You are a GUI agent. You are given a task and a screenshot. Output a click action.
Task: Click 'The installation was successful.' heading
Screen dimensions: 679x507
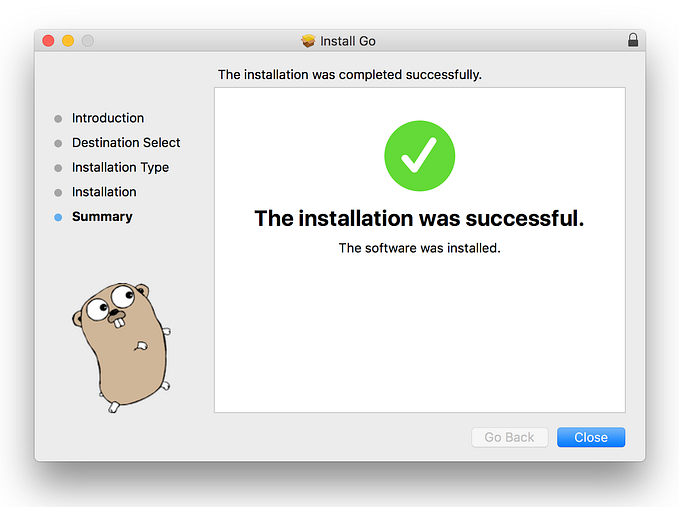(x=419, y=218)
